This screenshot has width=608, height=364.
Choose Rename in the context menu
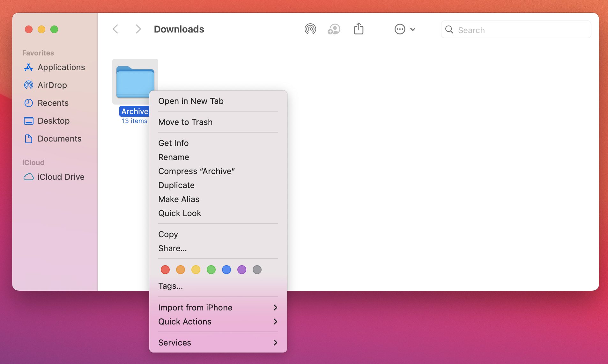pos(218,157)
